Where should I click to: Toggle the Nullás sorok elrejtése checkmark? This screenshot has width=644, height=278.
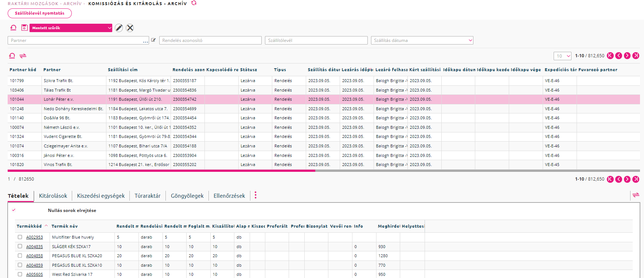(14, 210)
